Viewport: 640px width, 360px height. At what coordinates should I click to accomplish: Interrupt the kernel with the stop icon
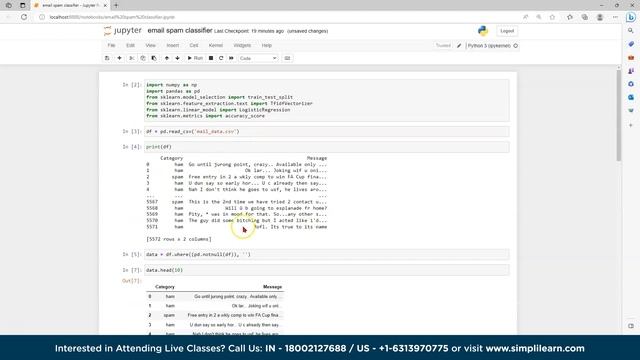pos(211,58)
